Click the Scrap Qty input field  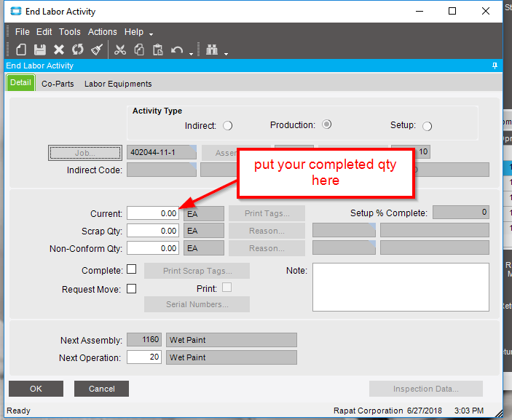coord(153,231)
